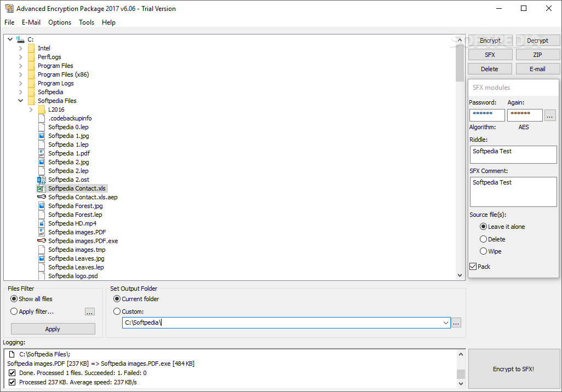Viewport: 562px width, 392px height.
Task: Click the ZIP button
Action: pos(538,55)
